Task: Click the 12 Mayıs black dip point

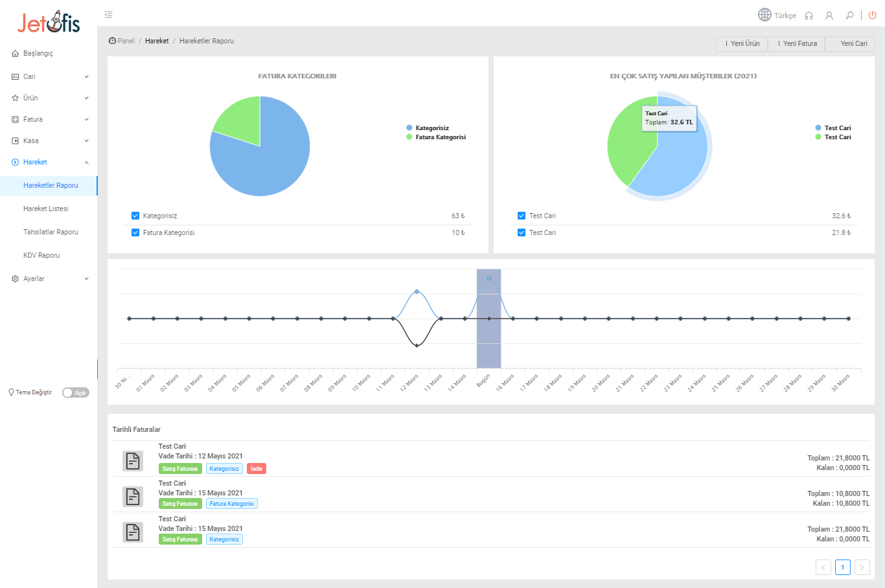Action: pos(417,346)
